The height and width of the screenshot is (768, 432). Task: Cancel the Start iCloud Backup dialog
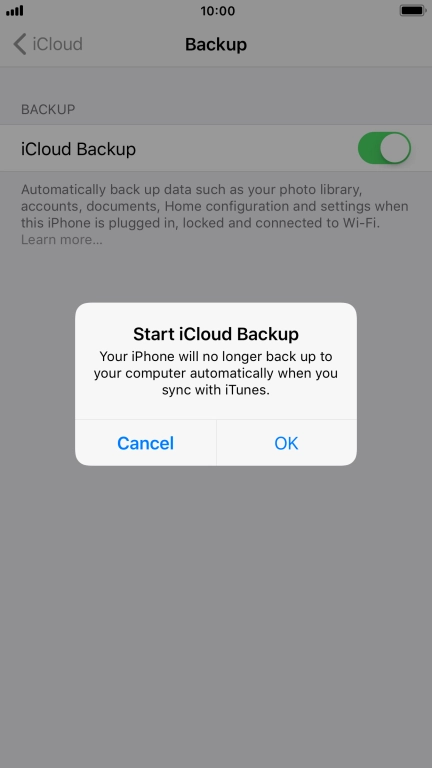(x=145, y=443)
